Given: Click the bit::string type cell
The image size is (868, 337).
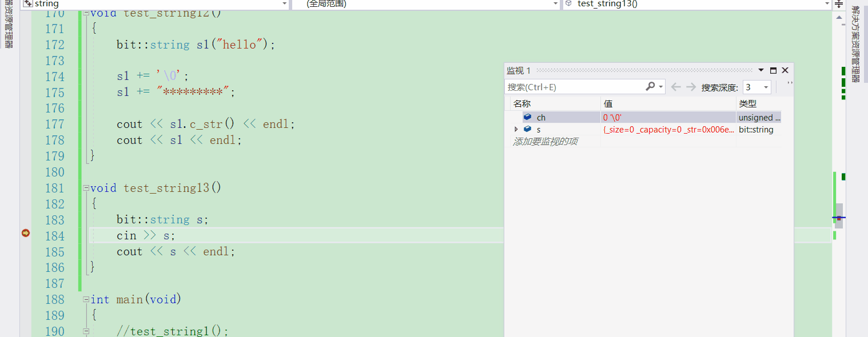Looking at the screenshot, I should pyautogui.click(x=756, y=130).
